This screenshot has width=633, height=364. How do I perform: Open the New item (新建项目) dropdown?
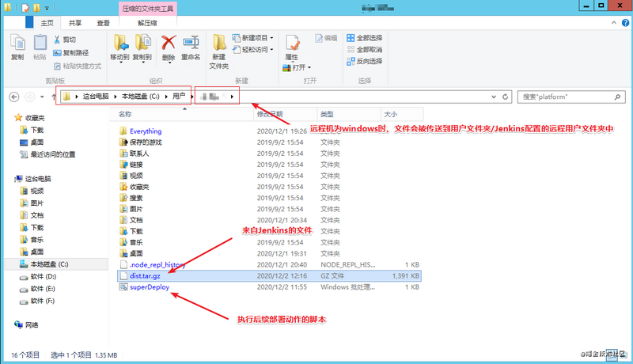point(252,37)
